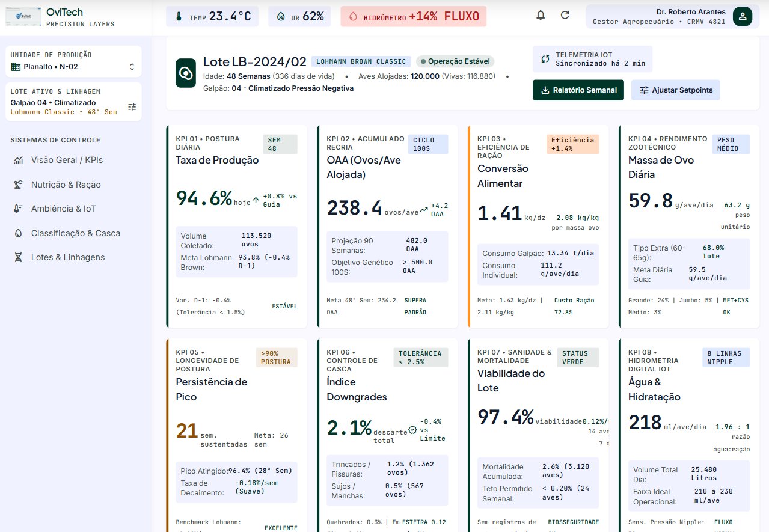
Task: Select Lotes & Linhagens in sidebar
Action: pos(75,257)
